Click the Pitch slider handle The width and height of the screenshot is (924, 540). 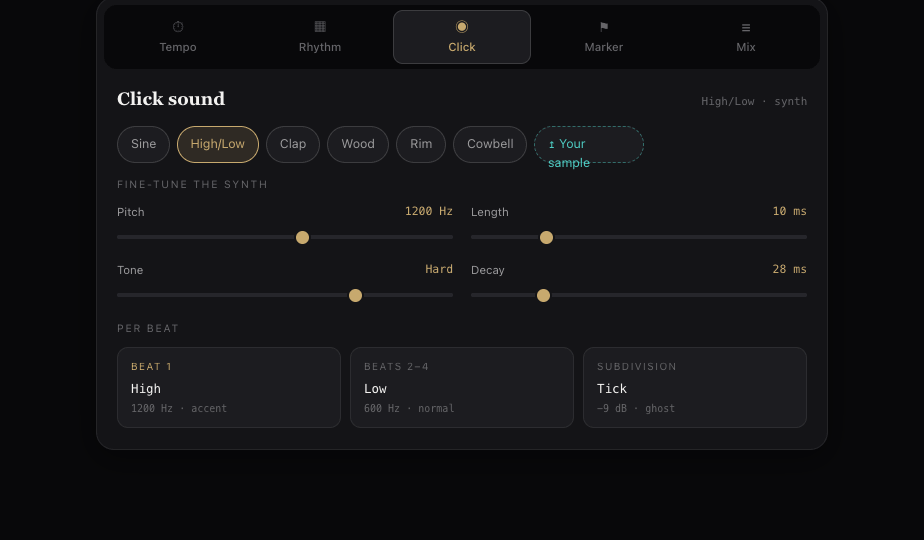coord(302,238)
